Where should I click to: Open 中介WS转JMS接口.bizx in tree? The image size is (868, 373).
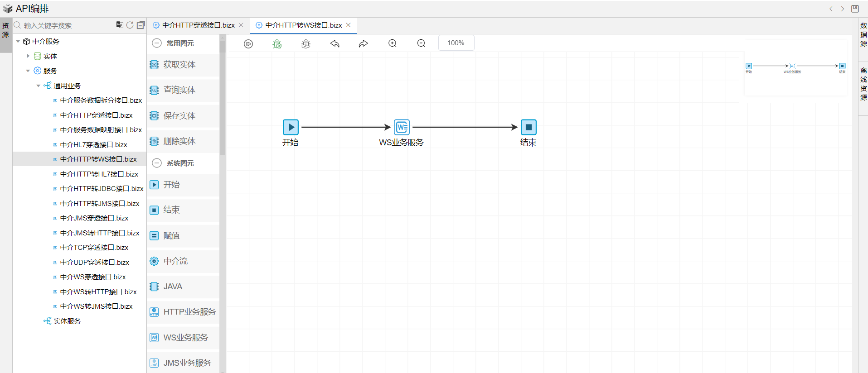point(96,306)
